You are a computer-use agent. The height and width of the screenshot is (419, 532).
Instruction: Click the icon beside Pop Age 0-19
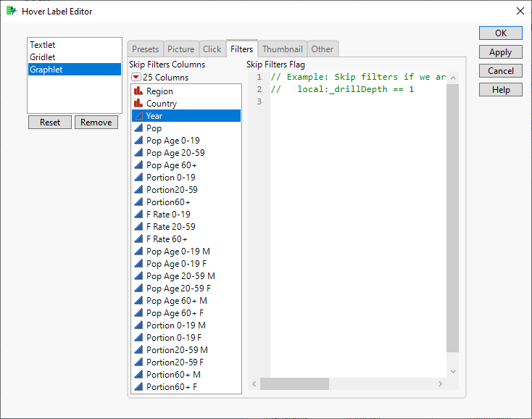click(138, 140)
